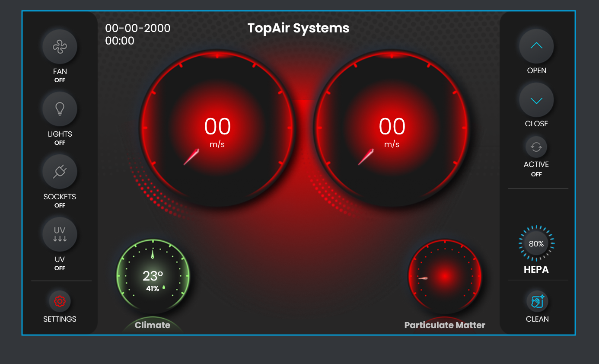This screenshot has width=599, height=364.
Task: Open the Climate gauge showing 23°
Action: pyautogui.click(x=153, y=276)
